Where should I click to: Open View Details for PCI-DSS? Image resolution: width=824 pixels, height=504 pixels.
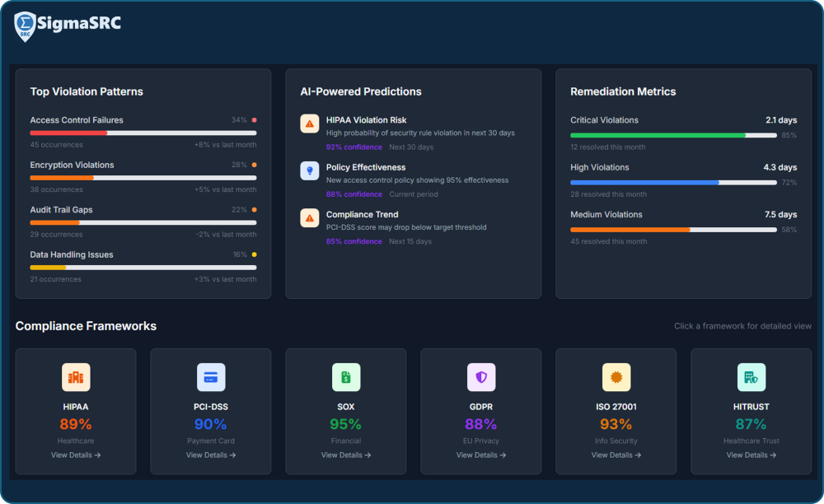coord(211,455)
